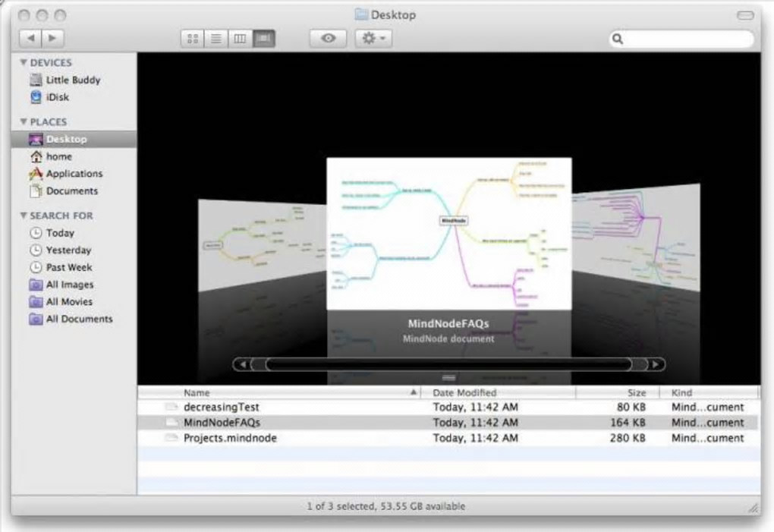Select Little Buddy drive icon
The image size is (774, 532).
(36, 80)
